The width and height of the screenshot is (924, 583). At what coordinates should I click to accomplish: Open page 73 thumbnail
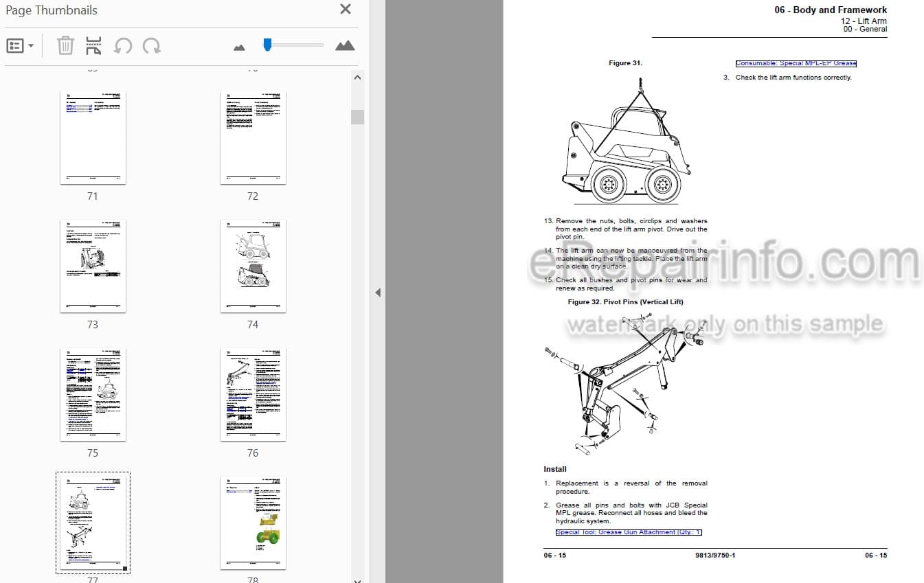click(93, 266)
